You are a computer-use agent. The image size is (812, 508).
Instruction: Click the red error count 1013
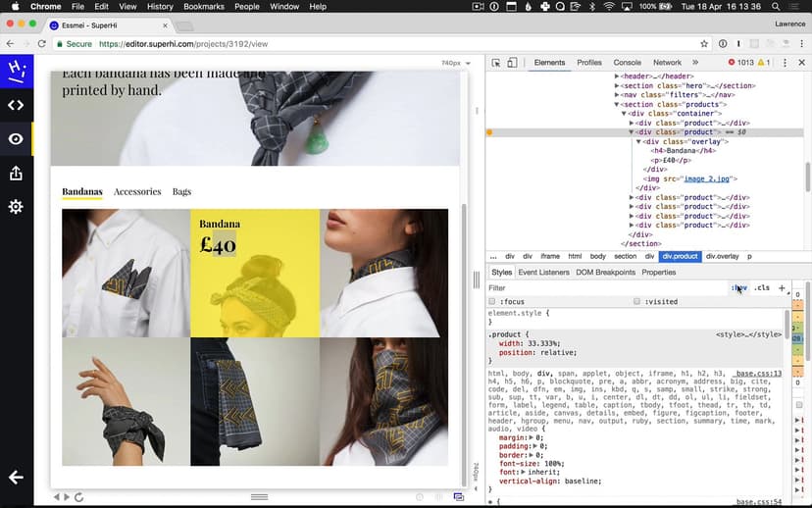[x=741, y=63]
